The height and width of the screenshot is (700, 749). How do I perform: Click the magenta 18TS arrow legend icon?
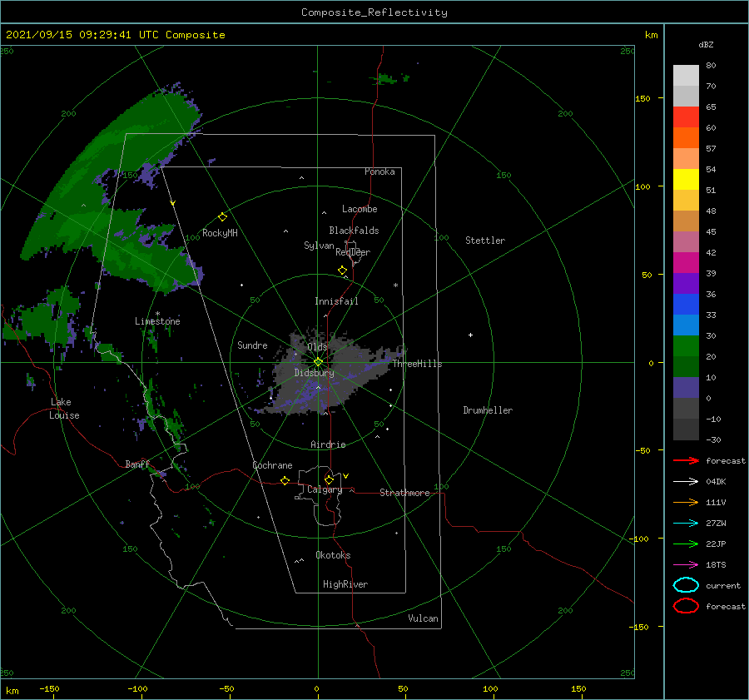tap(686, 565)
